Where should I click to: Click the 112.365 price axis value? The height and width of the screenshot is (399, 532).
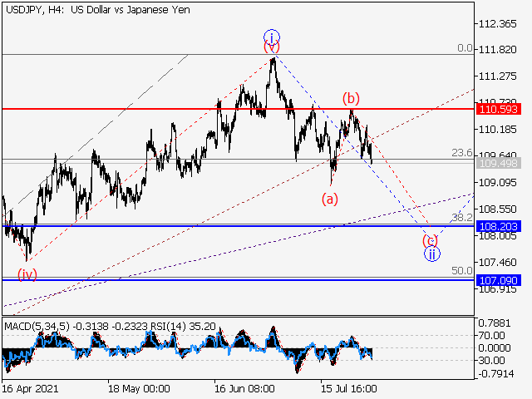click(497, 24)
